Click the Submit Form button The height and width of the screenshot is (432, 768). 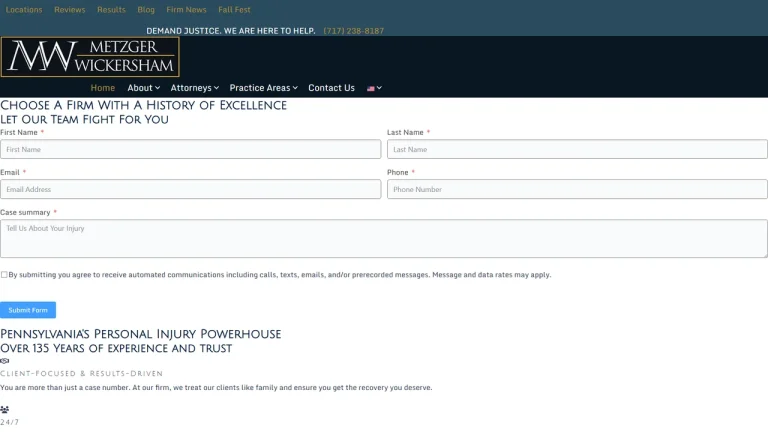pos(28,310)
